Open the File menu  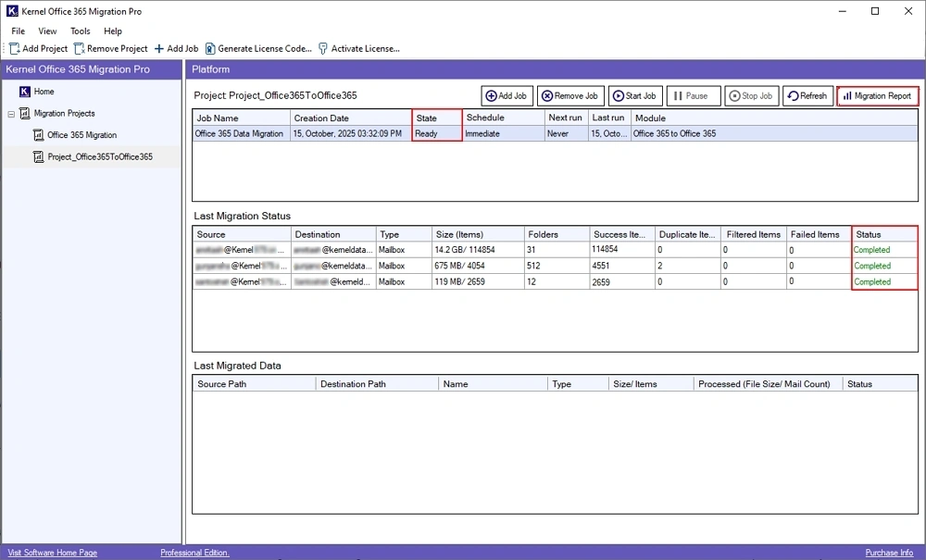[18, 31]
